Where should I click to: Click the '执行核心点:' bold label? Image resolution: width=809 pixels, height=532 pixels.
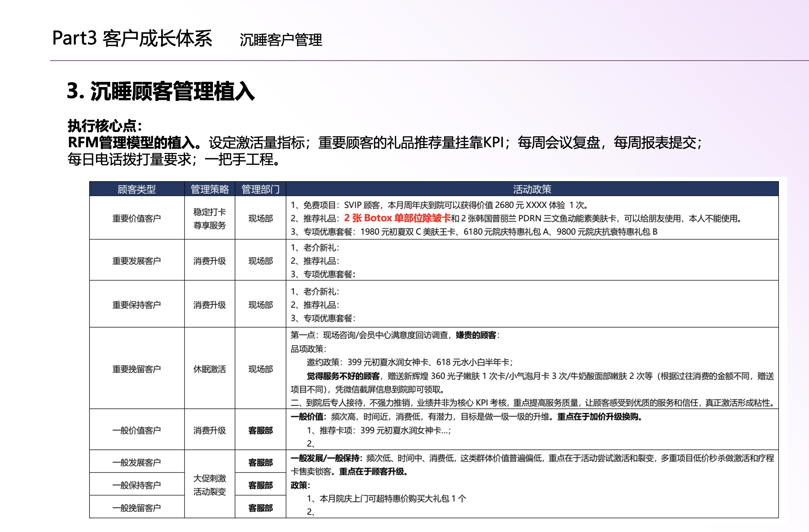[x=105, y=126]
